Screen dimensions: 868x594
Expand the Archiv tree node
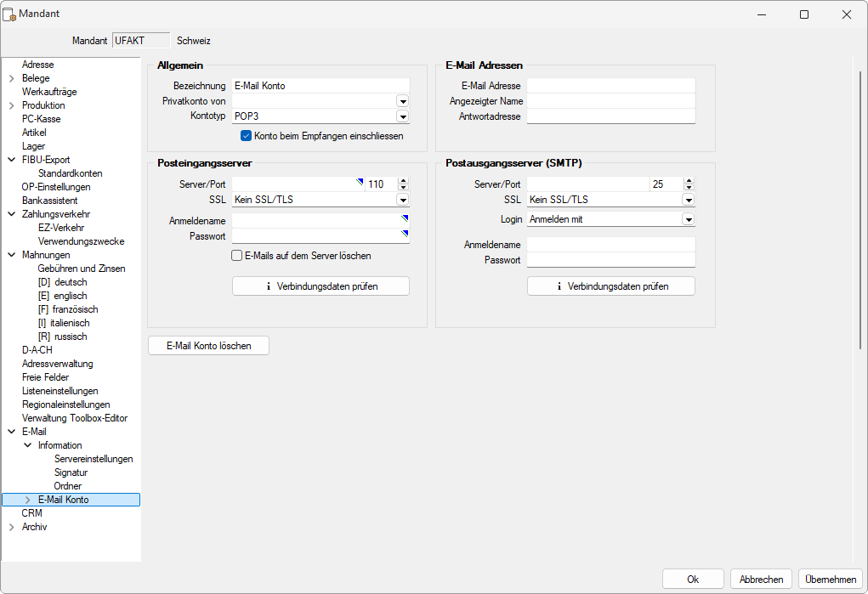(11, 527)
